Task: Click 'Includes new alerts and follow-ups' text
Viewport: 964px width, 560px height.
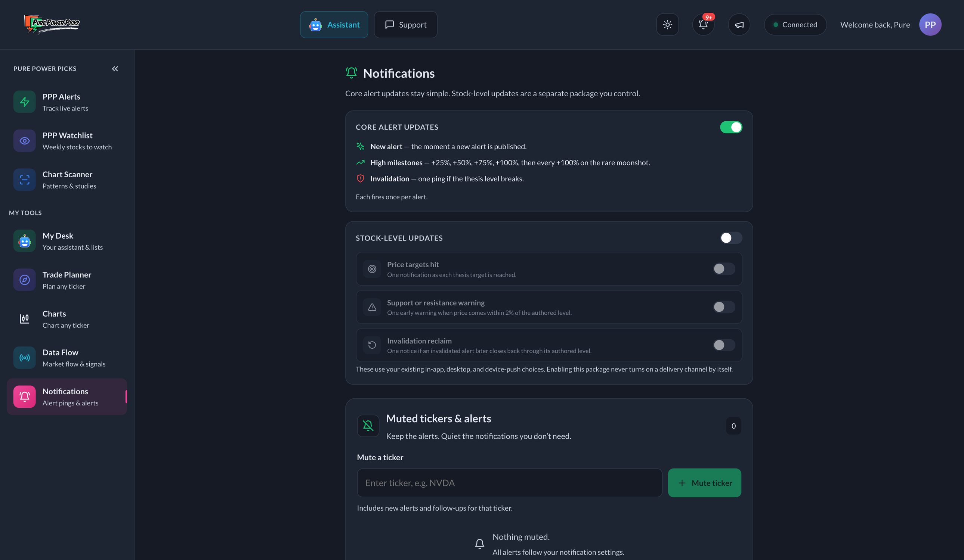Action: (435, 508)
